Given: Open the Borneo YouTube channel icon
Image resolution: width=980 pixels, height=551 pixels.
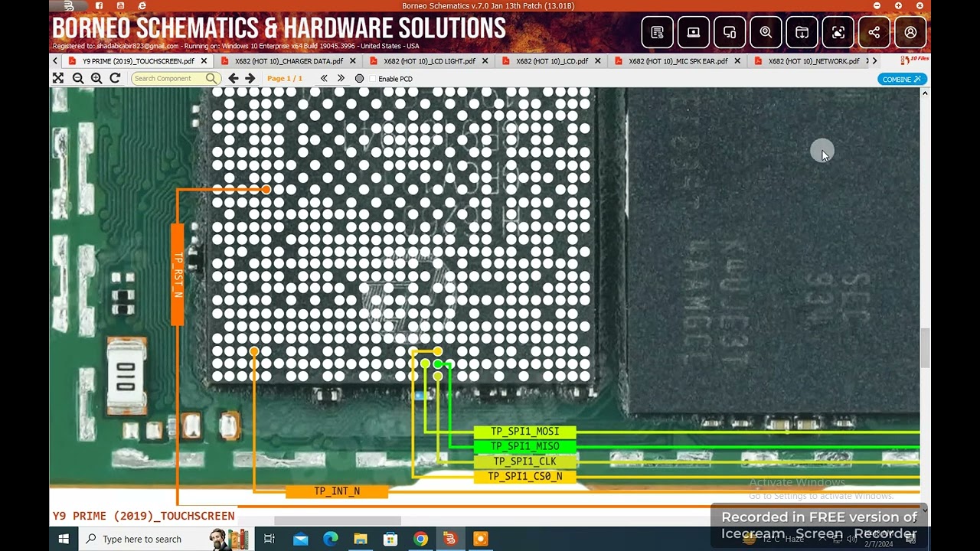Looking at the screenshot, I should (x=120, y=6).
